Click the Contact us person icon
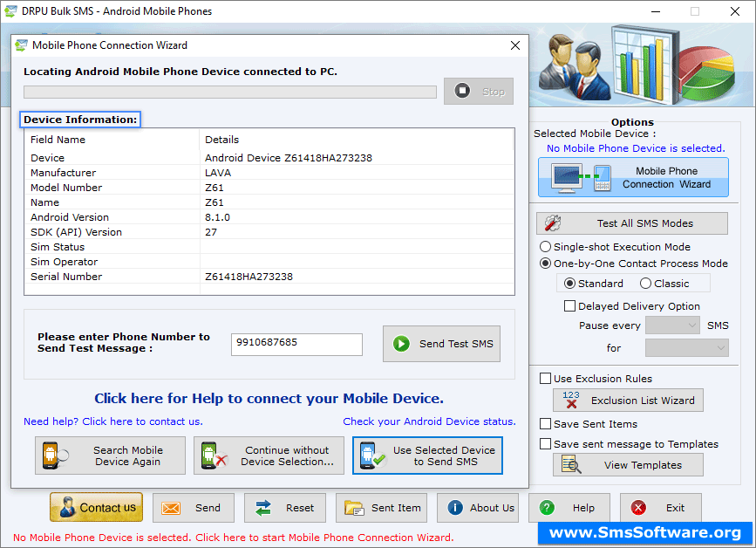The image size is (756, 548). (66, 508)
